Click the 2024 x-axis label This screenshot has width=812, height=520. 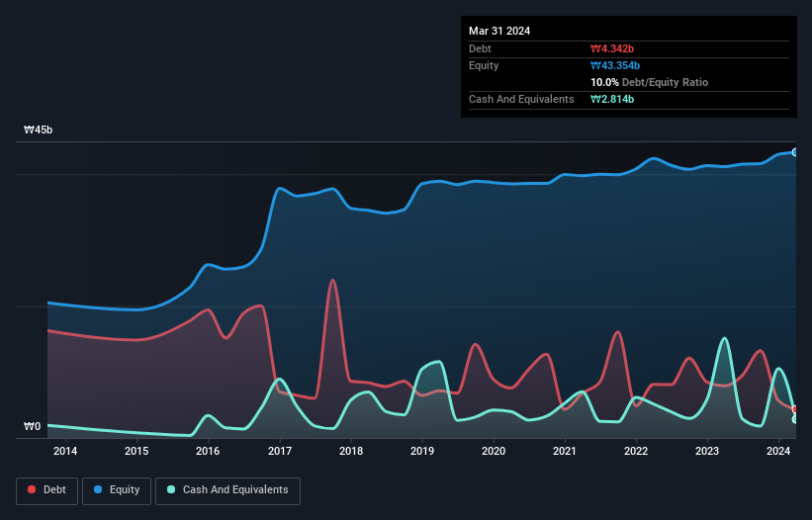click(x=778, y=451)
